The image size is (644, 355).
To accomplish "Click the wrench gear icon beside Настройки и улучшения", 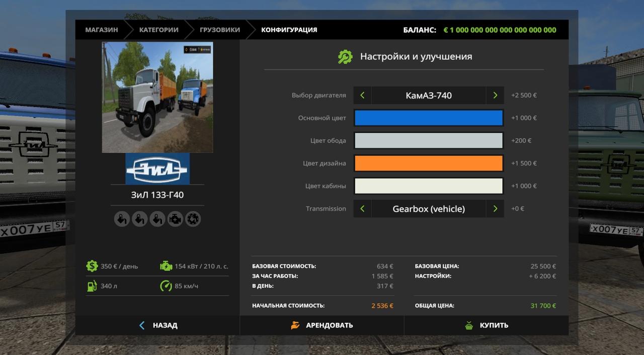I will pyautogui.click(x=345, y=57).
